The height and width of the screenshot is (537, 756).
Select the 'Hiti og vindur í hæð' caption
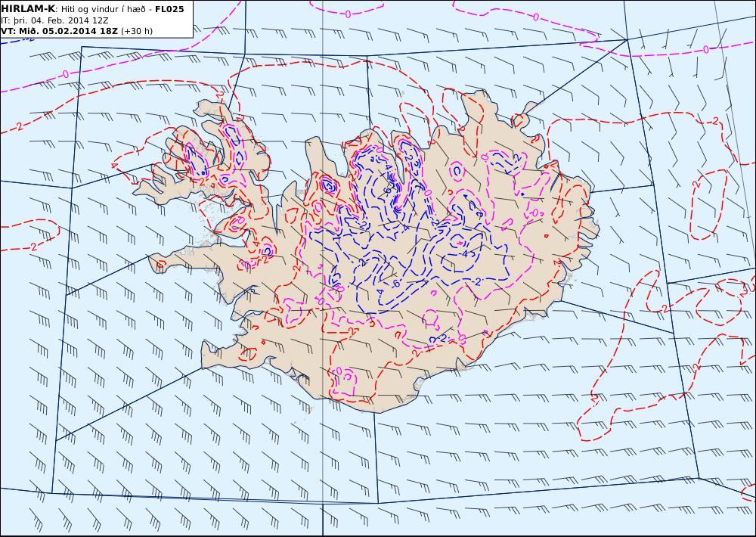(103, 9)
